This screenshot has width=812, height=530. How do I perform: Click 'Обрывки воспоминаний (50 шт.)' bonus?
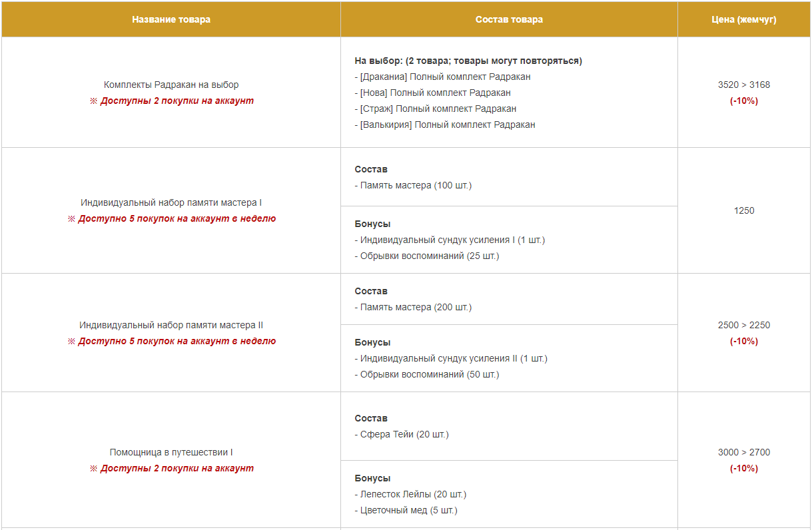point(427,374)
